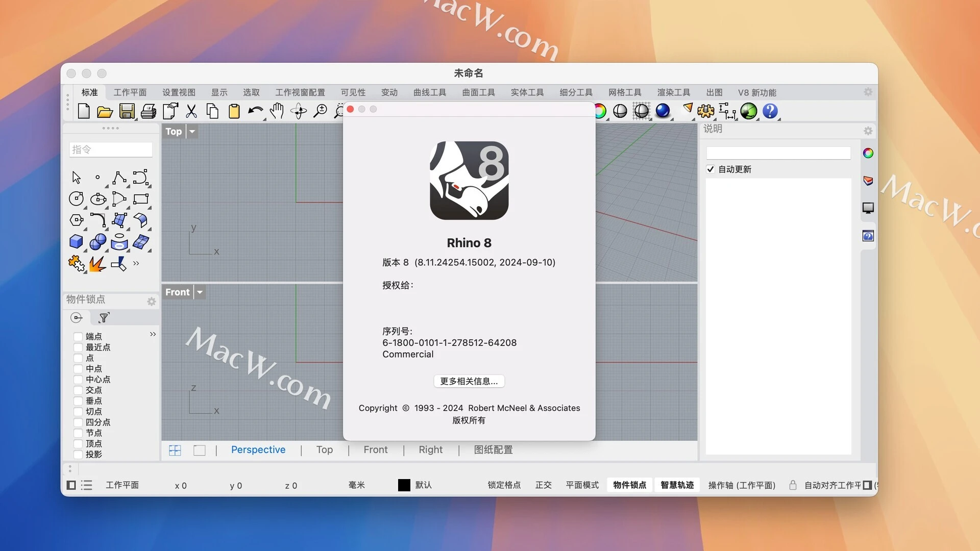This screenshot has width=980, height=551.
Task: Click the Help question mark icon
Action: pyautogui.click(x=770, y=111)
